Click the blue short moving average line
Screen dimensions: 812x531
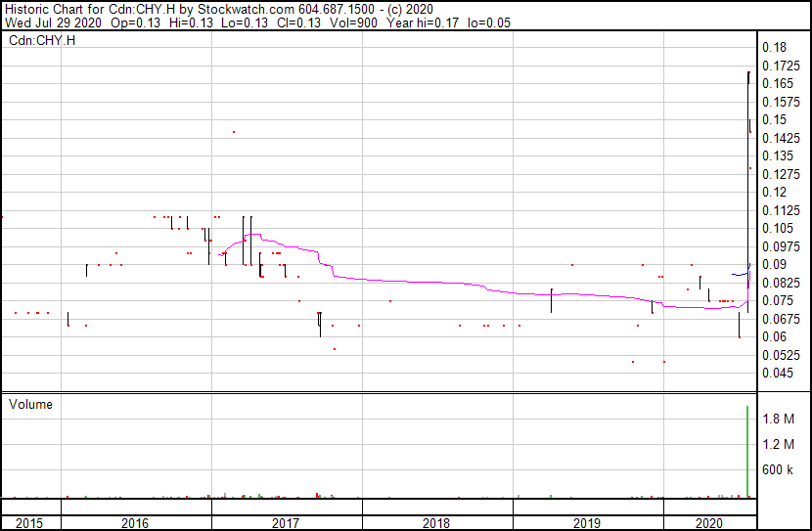pos(741,272)
